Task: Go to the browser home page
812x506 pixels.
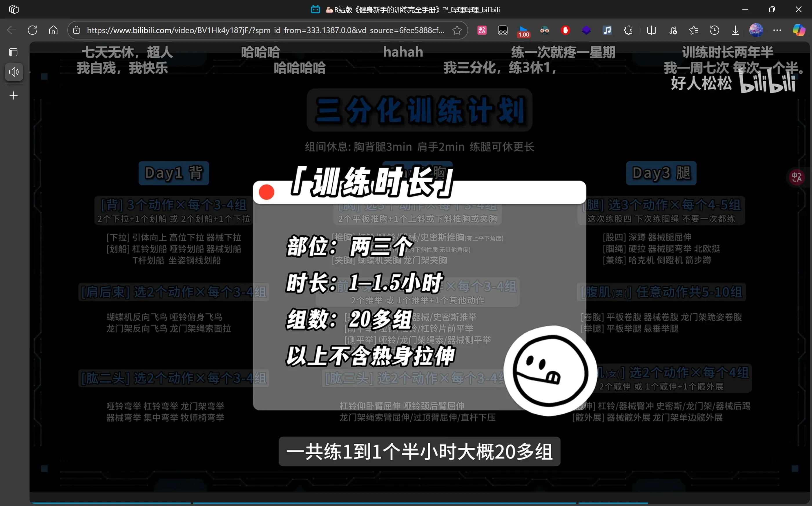Action: click(x=54, y=30)
